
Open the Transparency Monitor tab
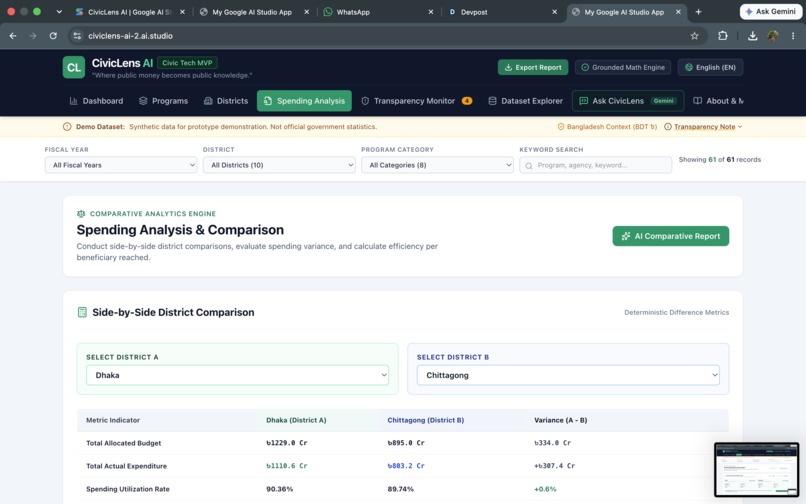[416, 101]
